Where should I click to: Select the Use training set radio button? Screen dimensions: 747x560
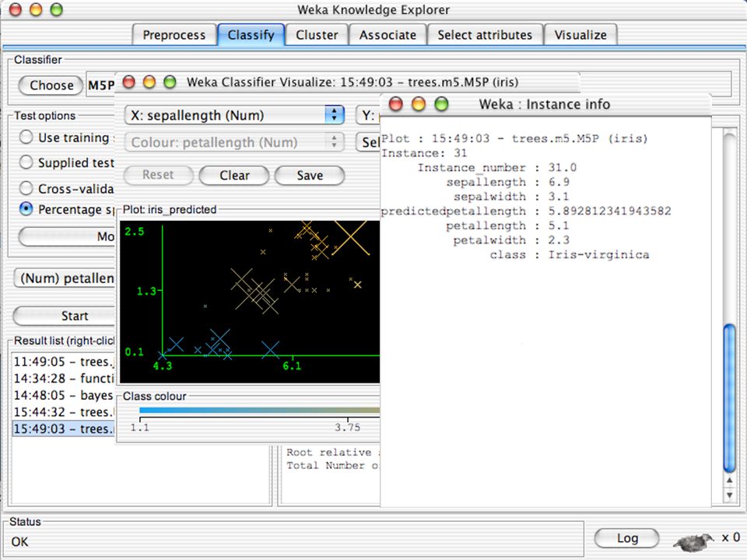coord(26,137)
